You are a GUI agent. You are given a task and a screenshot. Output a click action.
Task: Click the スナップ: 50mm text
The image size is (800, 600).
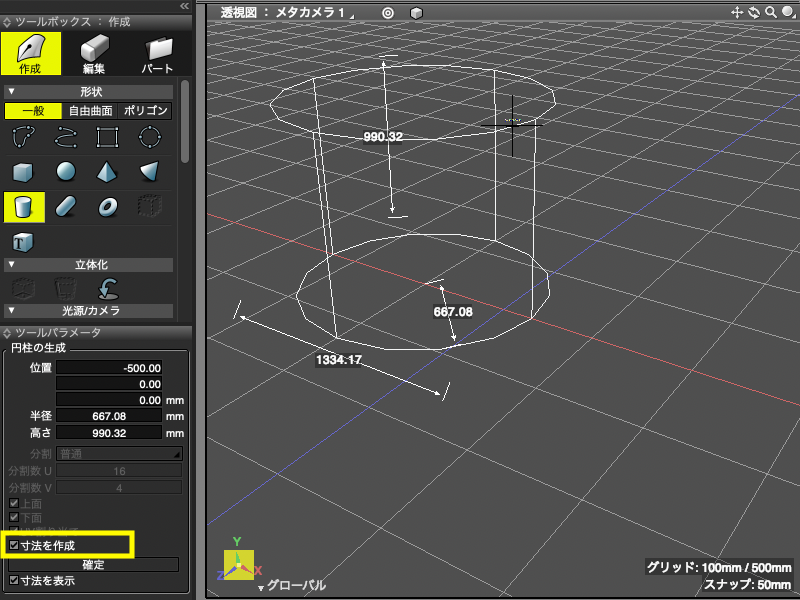[747, 584]
